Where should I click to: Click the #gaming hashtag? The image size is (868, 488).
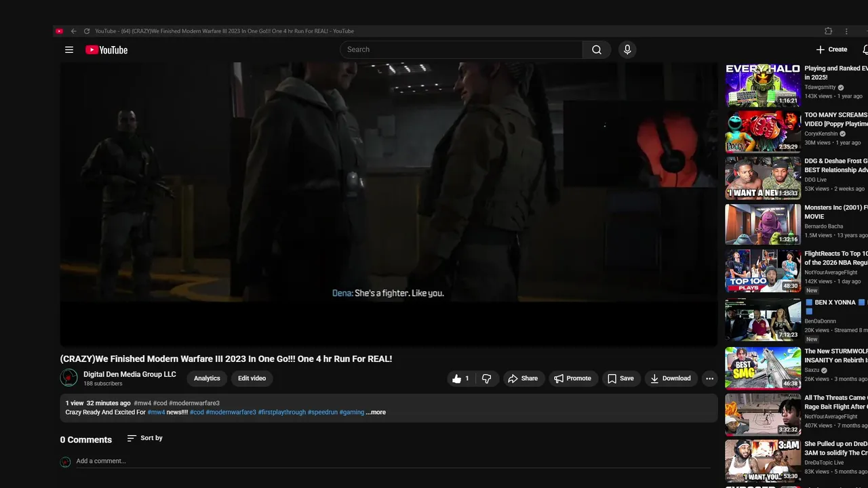tap(351, 412)
